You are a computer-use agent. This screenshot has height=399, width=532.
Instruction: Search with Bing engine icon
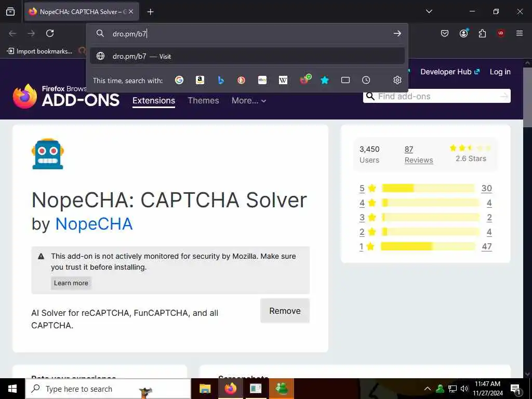221,80
